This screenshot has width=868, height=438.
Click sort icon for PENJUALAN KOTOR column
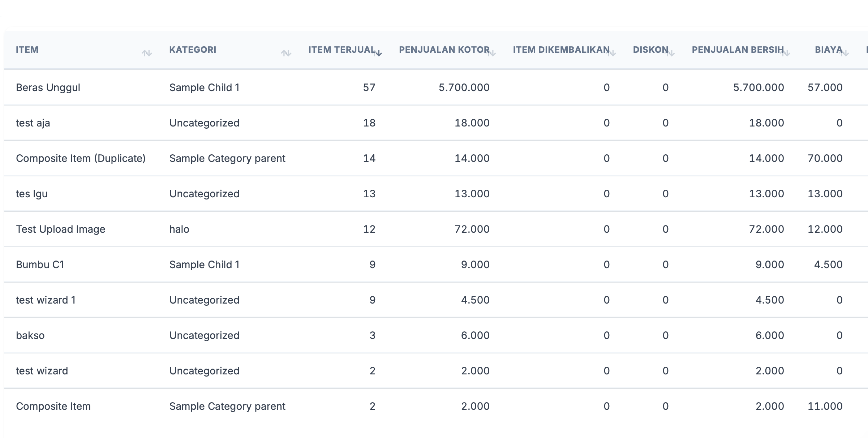(492, 53)
